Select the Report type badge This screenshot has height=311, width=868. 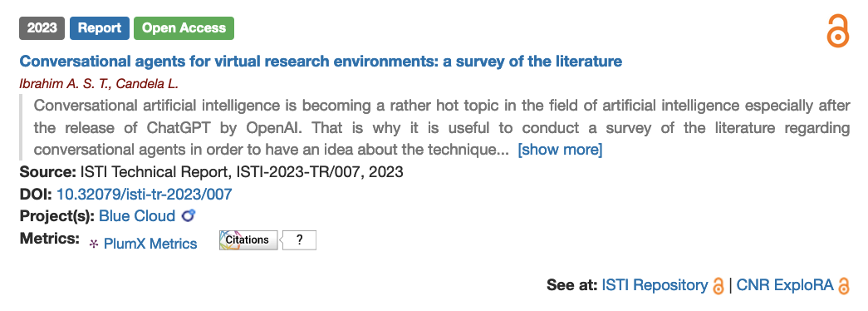click(x=100, y=28)
